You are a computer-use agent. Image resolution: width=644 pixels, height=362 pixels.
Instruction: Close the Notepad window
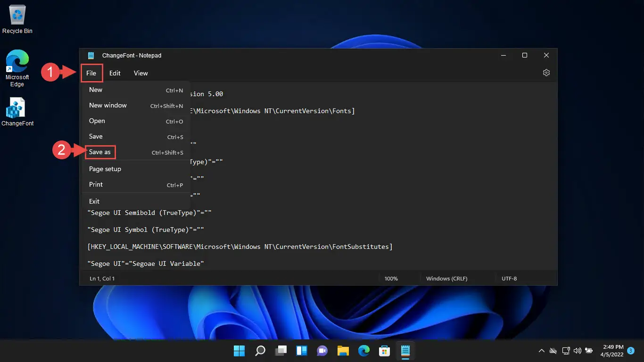[546, 56]
